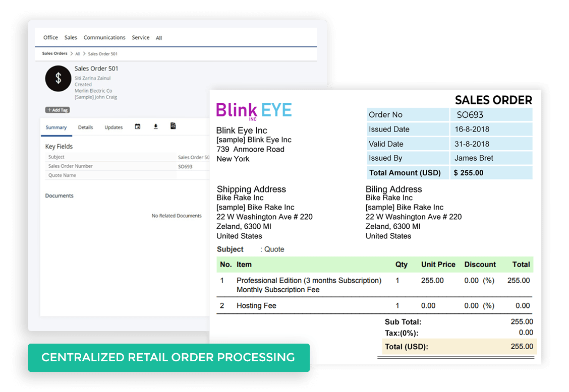The height and width of the screenshot is (392, 569).
Task: Click 739 Anmoore Road address line
Action: click(x=250, y=150)
